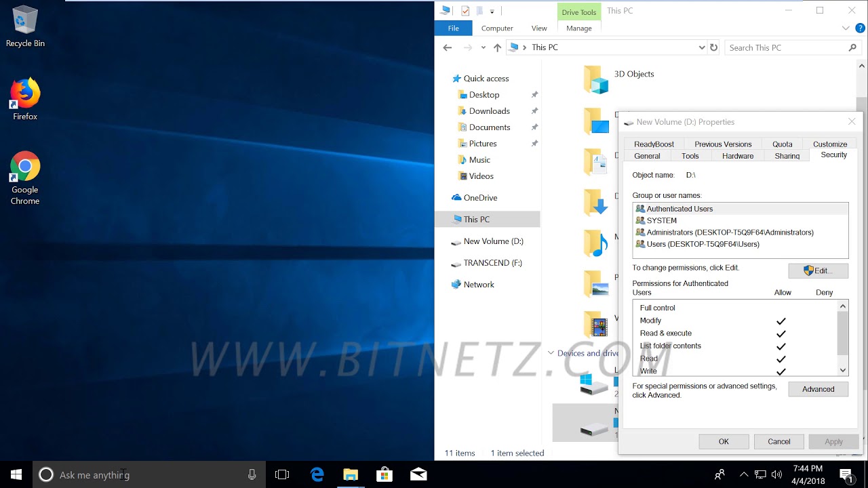This screenshot has width=868, height=488.
Task: Open the recent locations dropdown arrow
Action: tap(483, 47)
